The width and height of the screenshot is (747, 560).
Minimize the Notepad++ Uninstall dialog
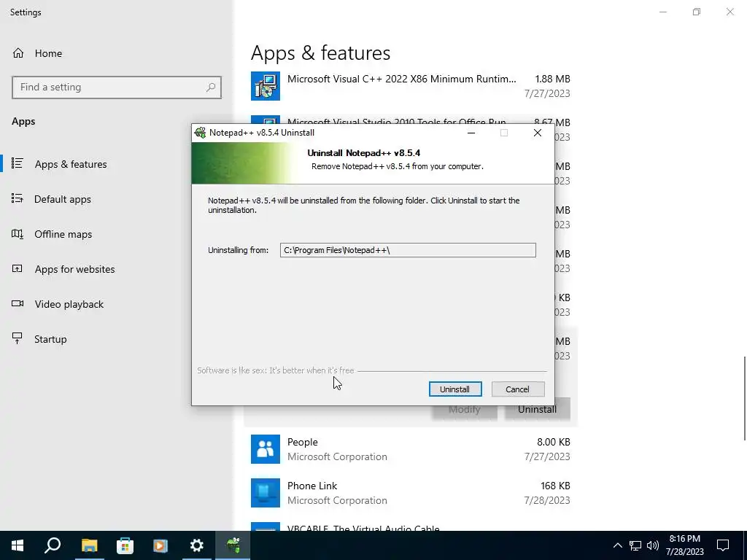pyautogui.click(x=471, y=133)
